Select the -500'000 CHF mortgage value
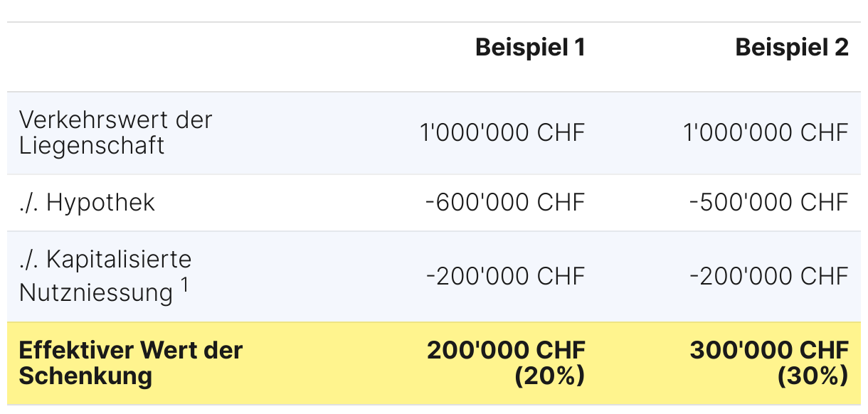 point(768,203)
